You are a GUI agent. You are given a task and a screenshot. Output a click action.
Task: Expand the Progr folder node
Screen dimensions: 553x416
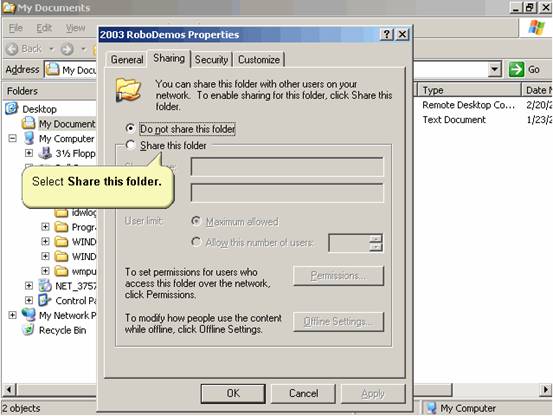(45, 226)
